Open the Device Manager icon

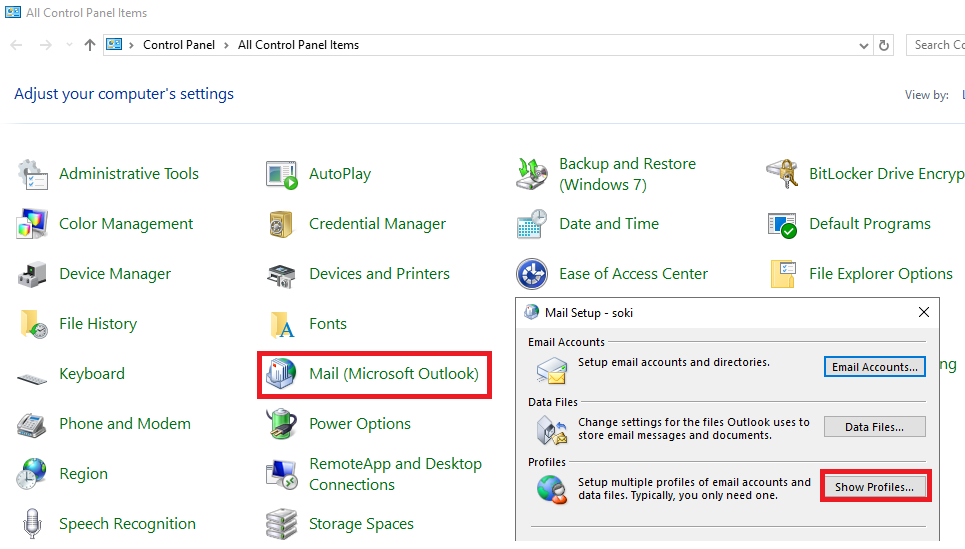(32, 274)
